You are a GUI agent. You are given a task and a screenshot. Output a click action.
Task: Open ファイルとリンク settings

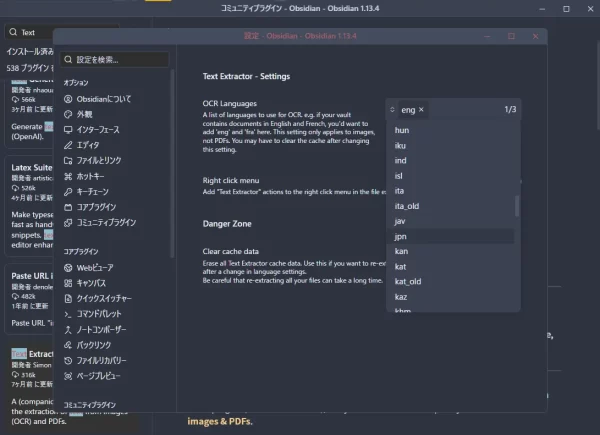point(93,161)
